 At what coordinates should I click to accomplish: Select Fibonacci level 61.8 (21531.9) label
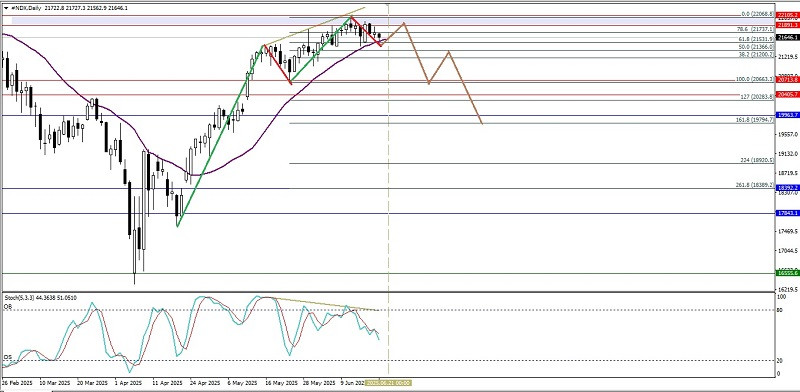coord(756,39)
